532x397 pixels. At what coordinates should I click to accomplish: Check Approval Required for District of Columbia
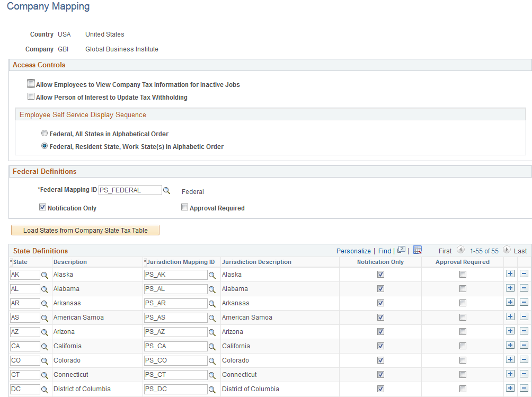pos(463,389)
